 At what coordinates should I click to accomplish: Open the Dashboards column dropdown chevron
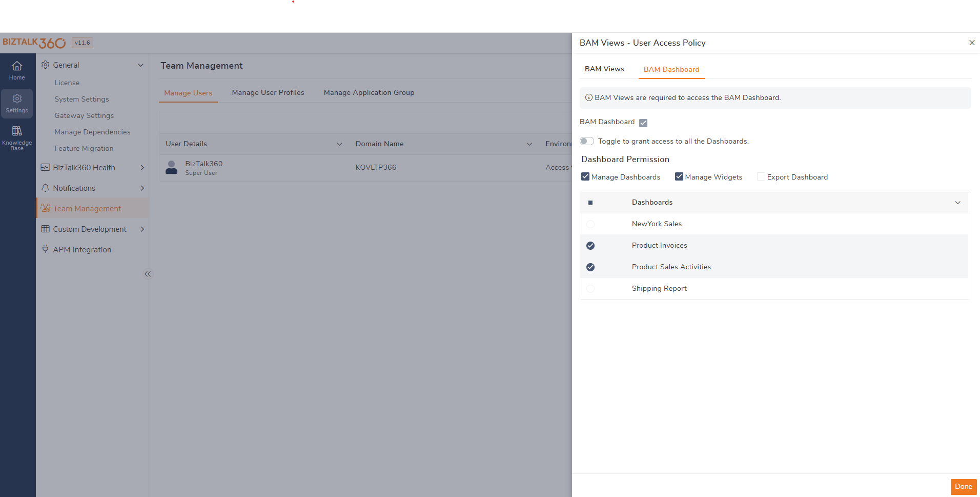957,203
